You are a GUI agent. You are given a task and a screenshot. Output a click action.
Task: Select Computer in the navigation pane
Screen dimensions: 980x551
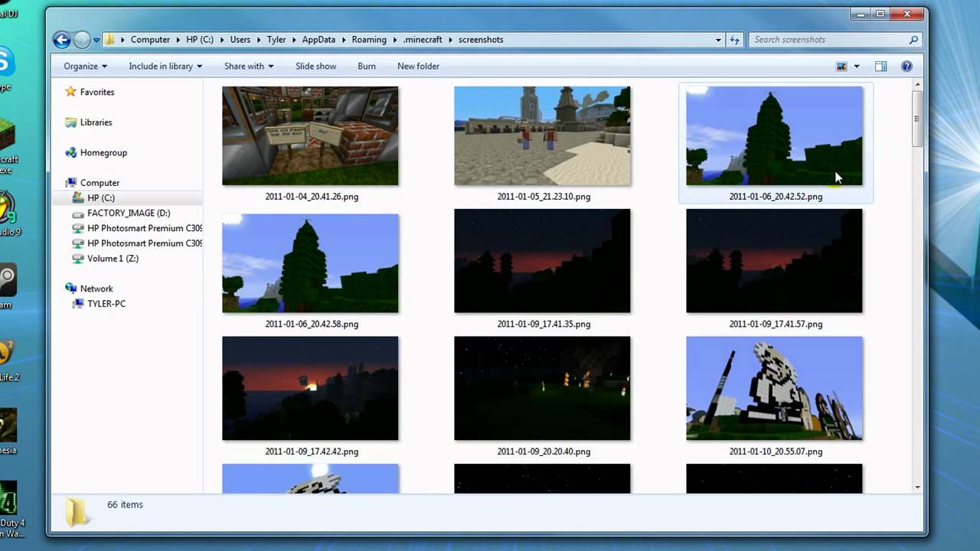(100, 183)
